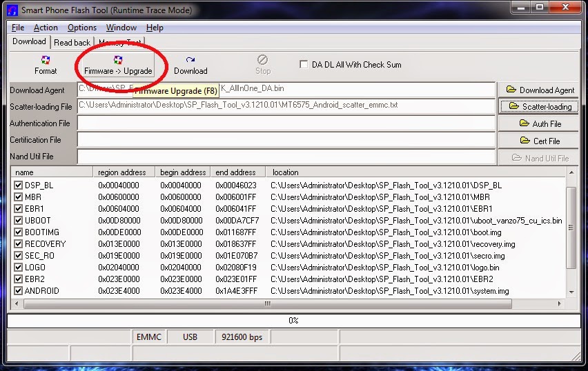588x371 pixels.
Task: Minimize the Smart Phone Flash Tool window
Action: pyautogui.click(x=521, y=7)
